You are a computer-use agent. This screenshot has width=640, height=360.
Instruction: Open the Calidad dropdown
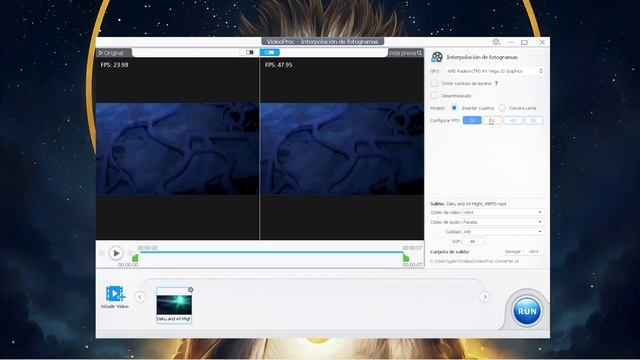click(x=502, y=231)
